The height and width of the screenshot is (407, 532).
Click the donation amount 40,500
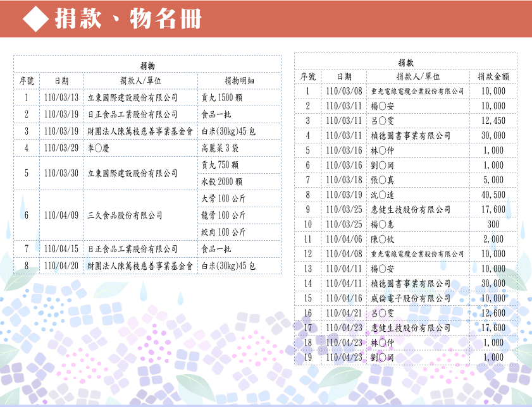coord(493,195)
